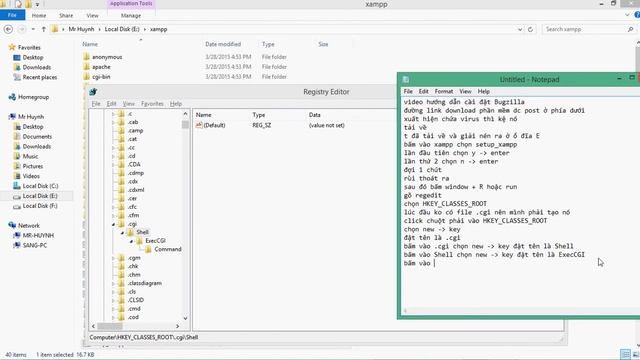
Task: Open Homegroup in navigation pane
Action: (33, 97)
